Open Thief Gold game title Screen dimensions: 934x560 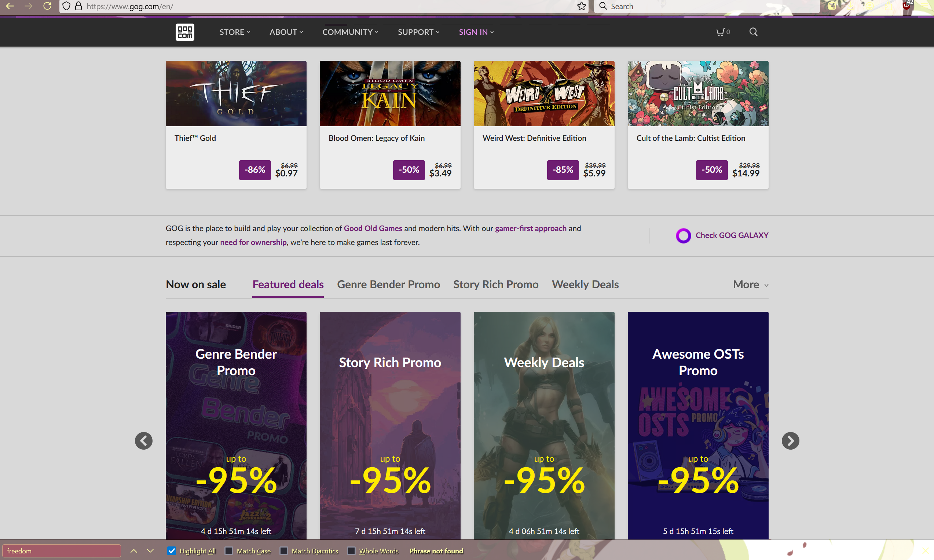coord(195,138)
